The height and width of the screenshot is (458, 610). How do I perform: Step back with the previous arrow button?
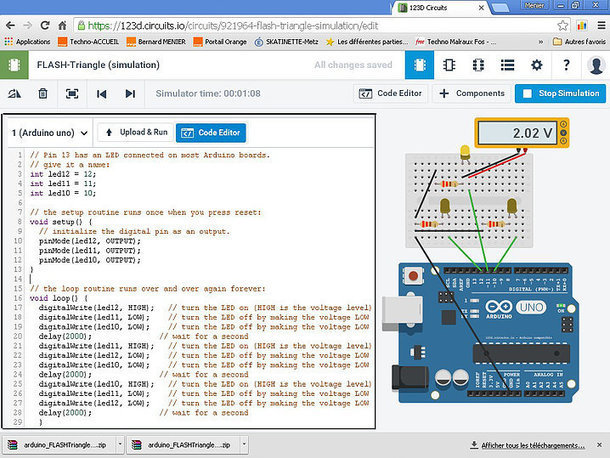click(101, 94)
